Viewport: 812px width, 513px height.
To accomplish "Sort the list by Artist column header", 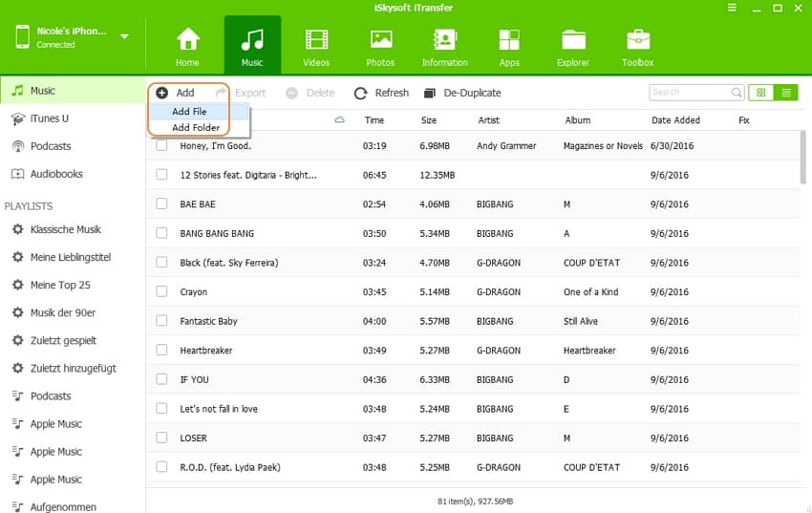I will tap(488, 120).
